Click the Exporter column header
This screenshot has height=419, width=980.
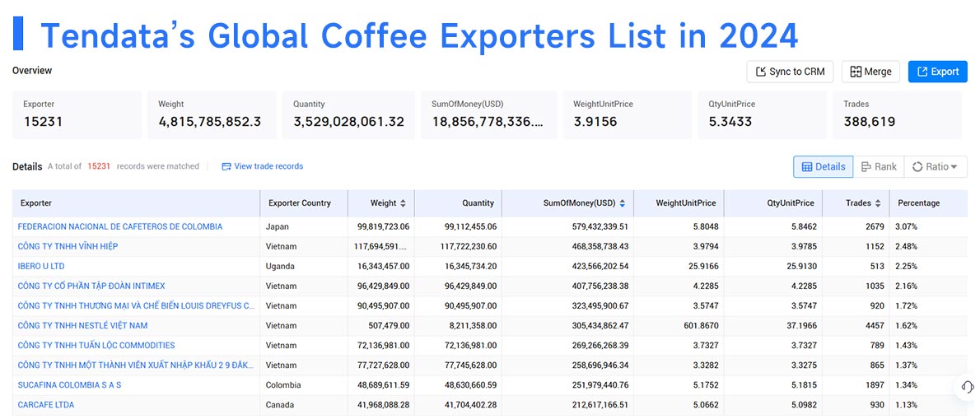[136, 203]
